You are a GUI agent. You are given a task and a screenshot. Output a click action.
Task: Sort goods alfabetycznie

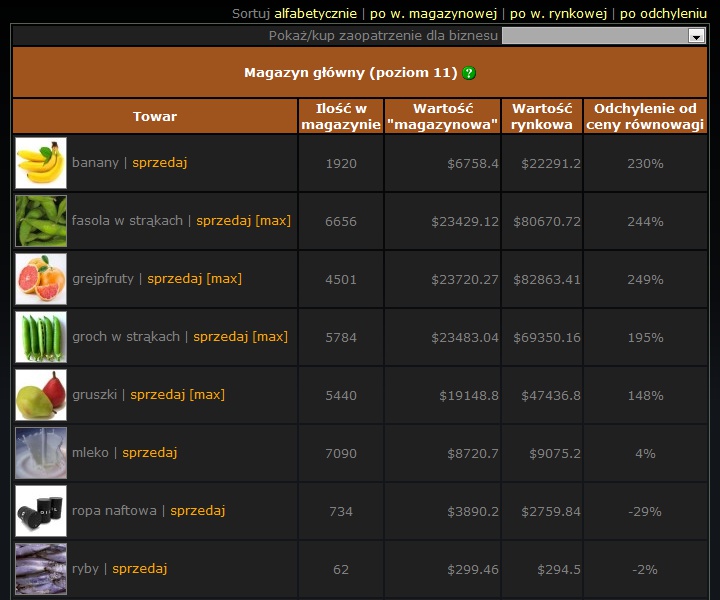[x=315, y=13]
